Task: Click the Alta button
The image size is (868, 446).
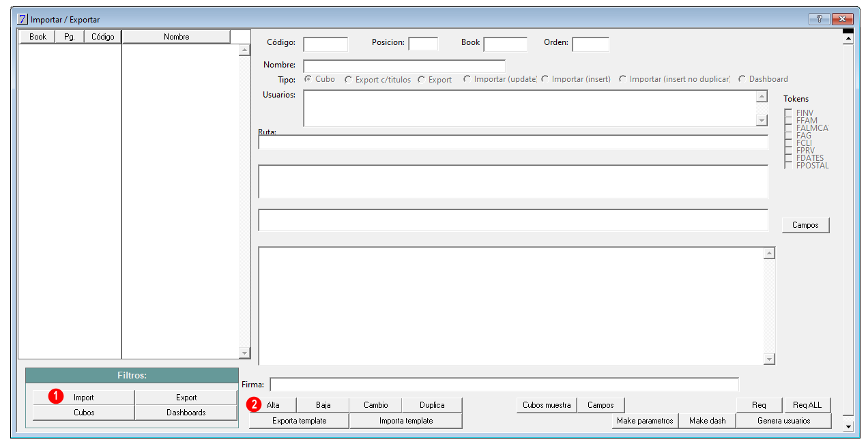Action: coord(273,405)
